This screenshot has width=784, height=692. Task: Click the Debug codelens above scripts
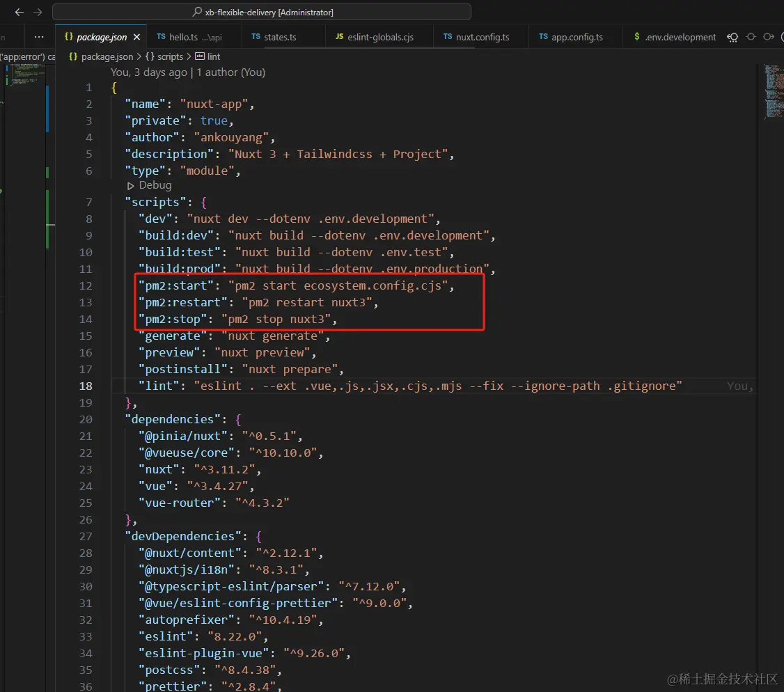click(155, 185)
